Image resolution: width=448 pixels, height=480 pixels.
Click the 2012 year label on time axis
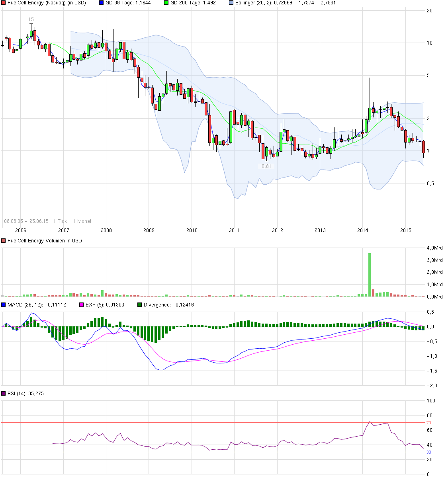click(278, 230)
